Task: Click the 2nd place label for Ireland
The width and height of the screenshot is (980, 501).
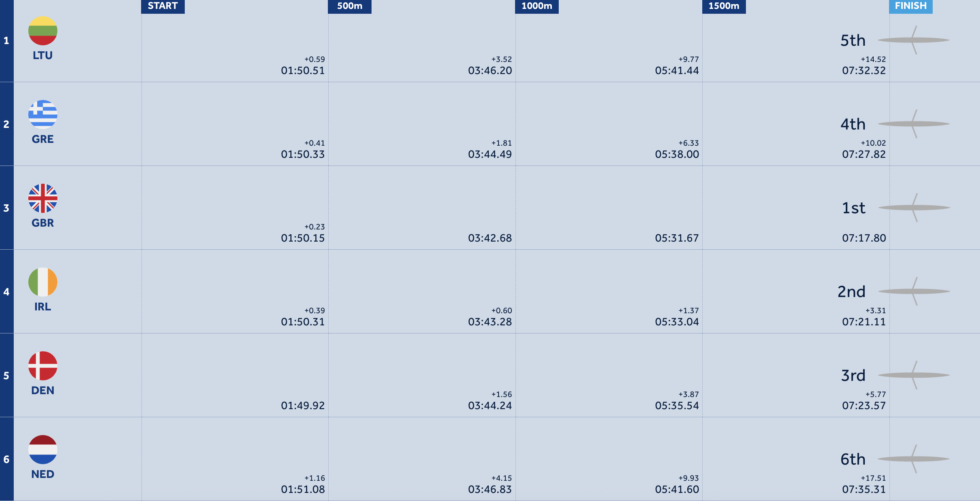Action: tap(851, 291)
